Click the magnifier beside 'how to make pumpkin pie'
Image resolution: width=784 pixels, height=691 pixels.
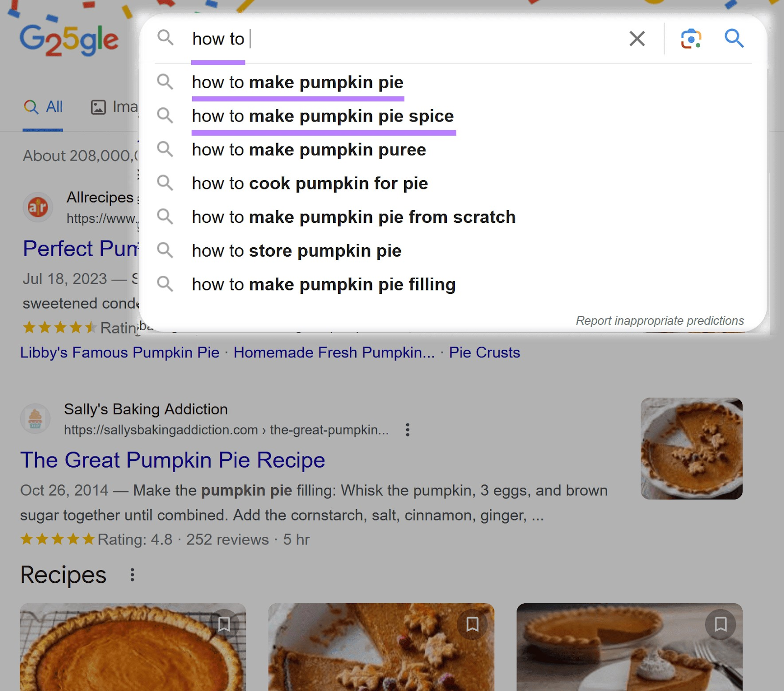coord(166,82)
